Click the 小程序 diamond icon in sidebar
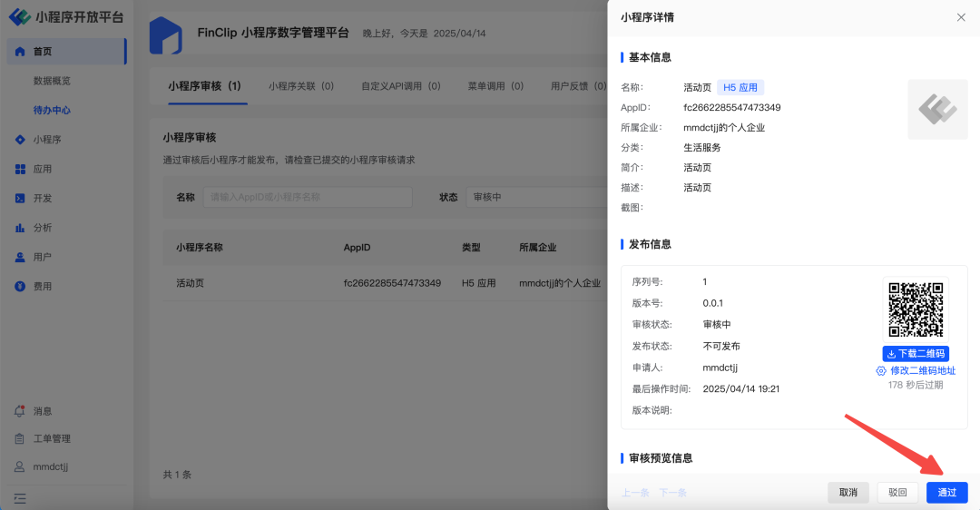 (20, 140)
